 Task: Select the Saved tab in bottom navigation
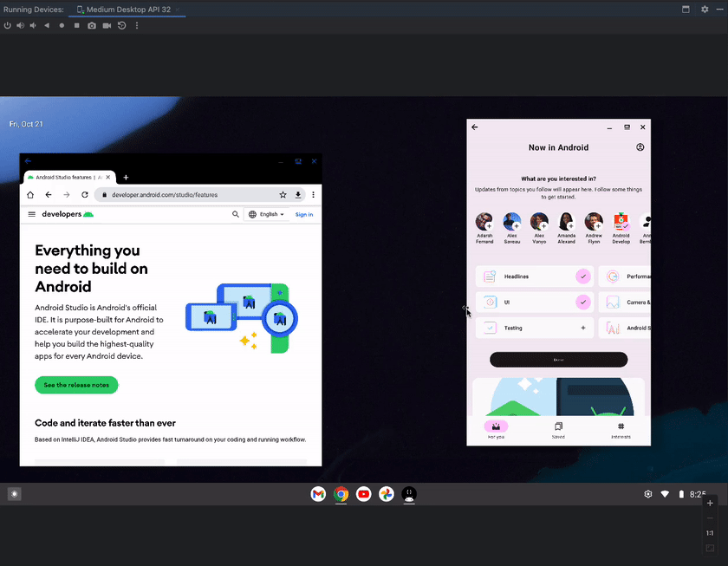pos(558,426)
